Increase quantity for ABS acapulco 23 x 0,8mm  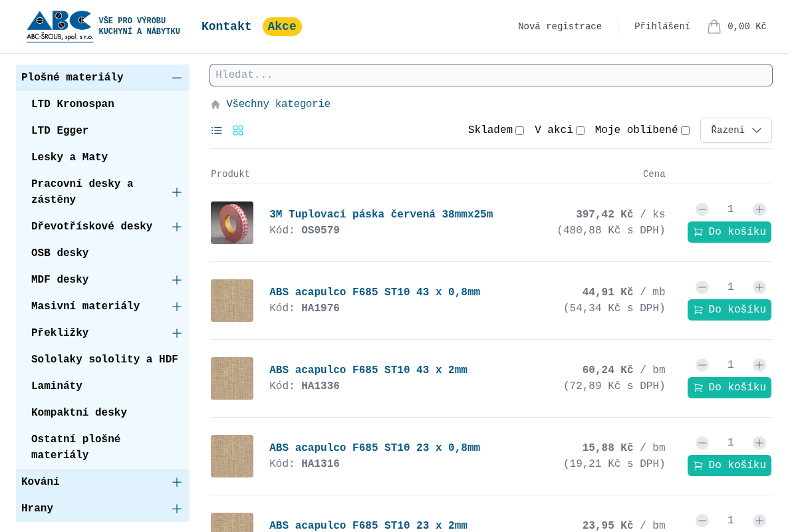pos(759,443)
